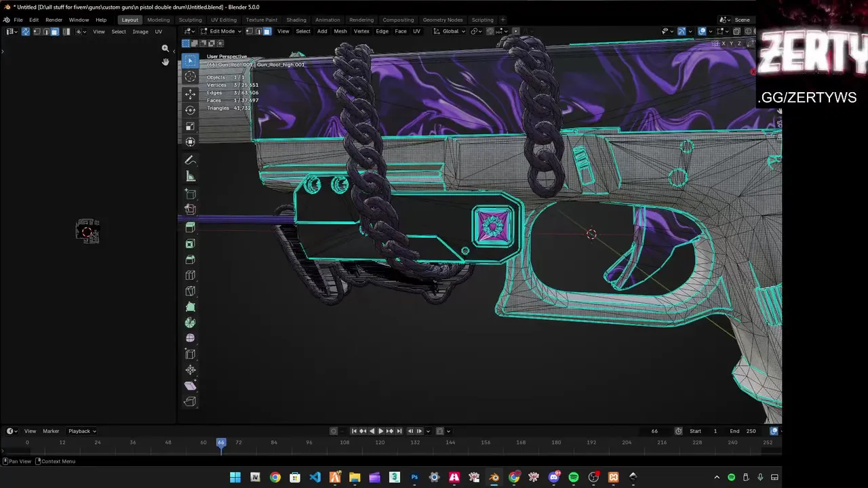The height and width of the screenshot is (488, 868).
Task: Open the 3D viewport editor type dropdown
Action: (189, 31)
